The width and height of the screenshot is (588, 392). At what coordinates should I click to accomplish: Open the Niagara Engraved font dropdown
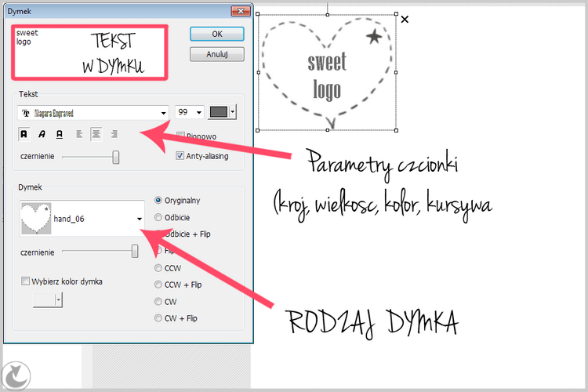click(x=93, y=113)
